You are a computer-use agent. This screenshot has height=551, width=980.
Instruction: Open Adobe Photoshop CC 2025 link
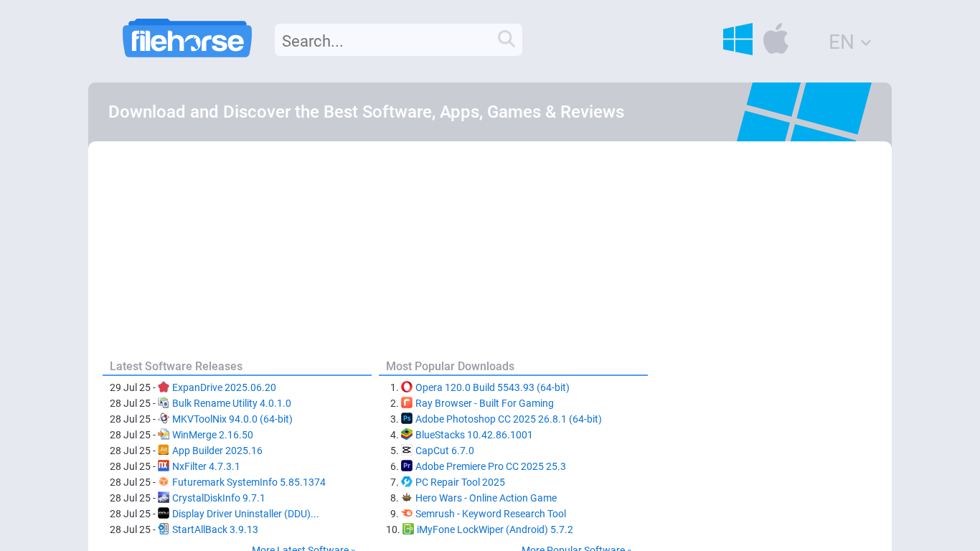pyautogui.click(x=509, y=419)
